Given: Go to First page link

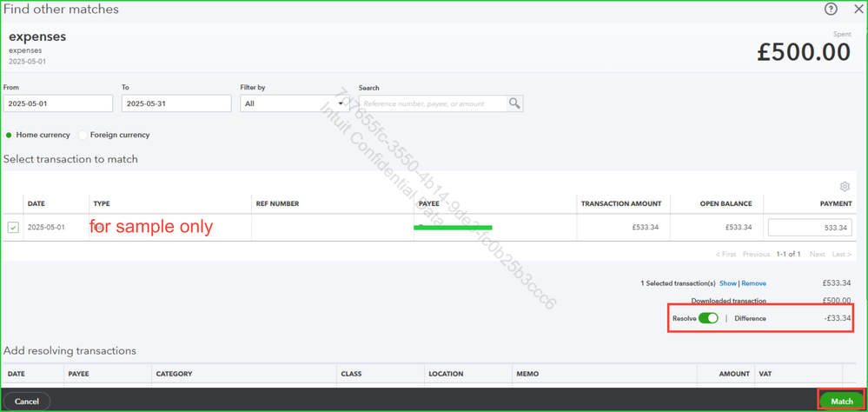Looking at the screenshot, I should pos(726,254).
